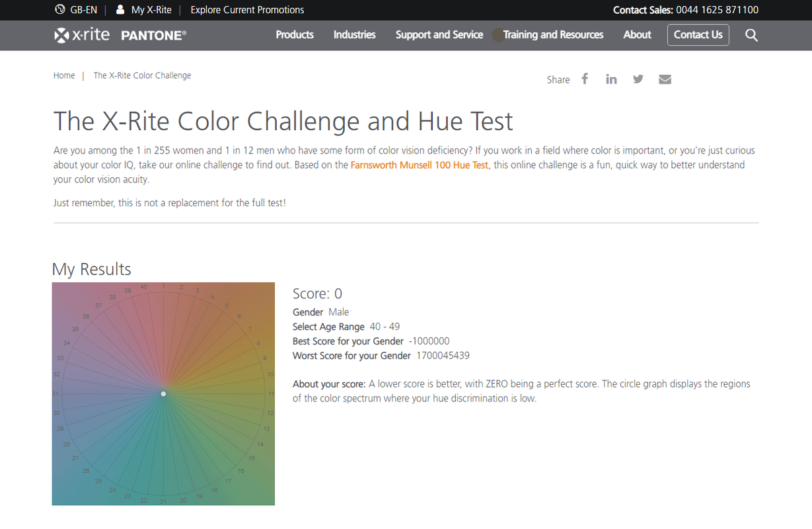
Task: Click the Gender value Male
Action: [x=339, y=312]
